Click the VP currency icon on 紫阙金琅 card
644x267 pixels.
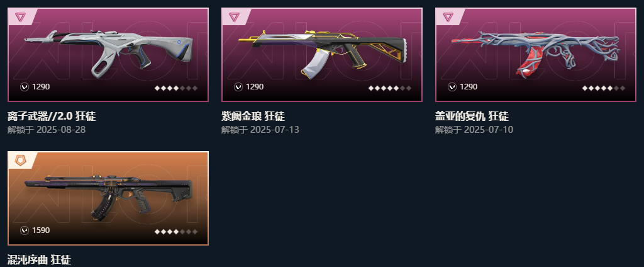click(x=238, y=87)
